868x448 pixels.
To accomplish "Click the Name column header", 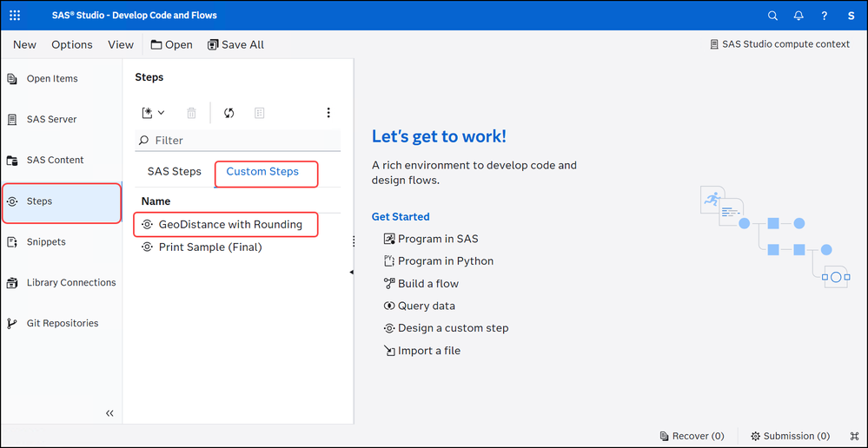I will [x=156, y=201].
